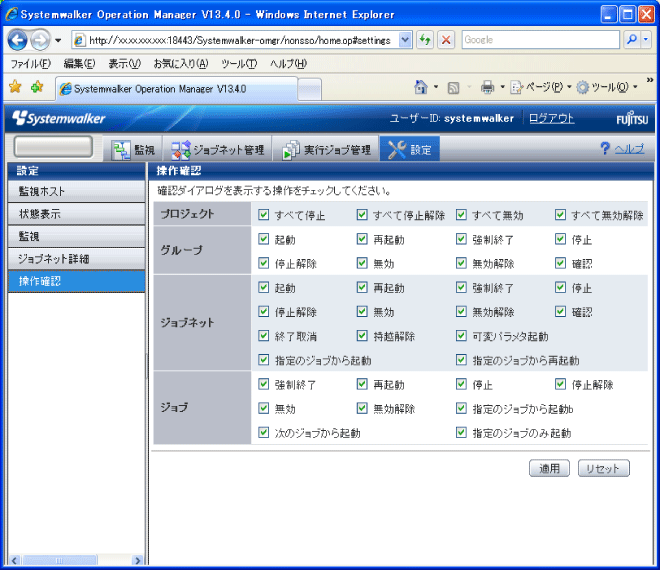Toggle ジョブネット 終了取消 checkbox
Screen dimensions: 660x570
tap(264, 336)
